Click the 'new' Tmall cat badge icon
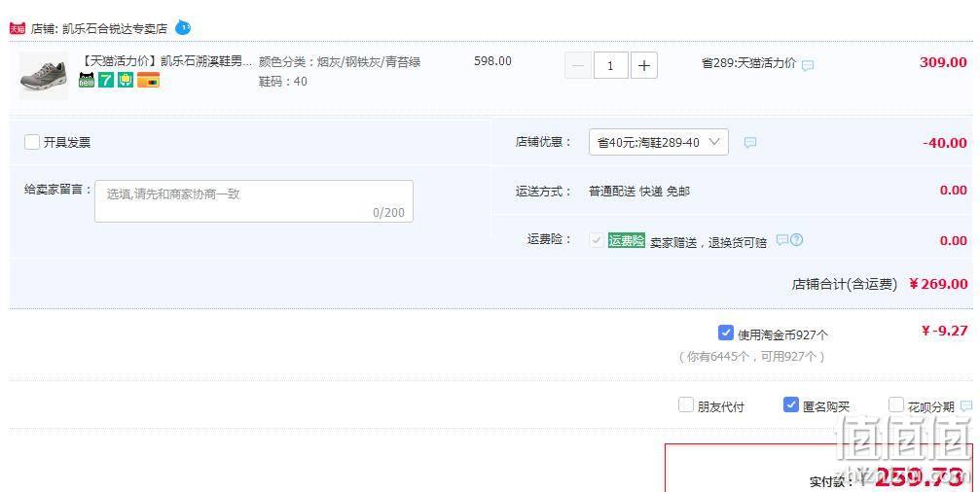 click(x=87, y=80)
